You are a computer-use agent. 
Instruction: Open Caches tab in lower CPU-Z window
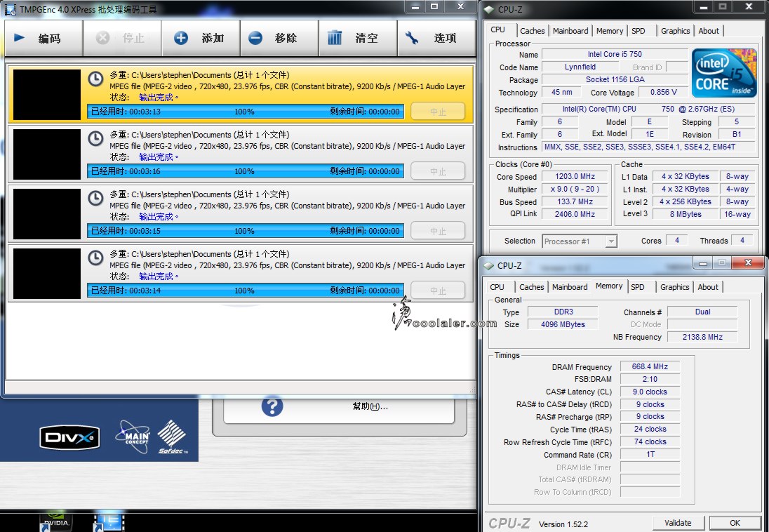[x=532, y=286]
